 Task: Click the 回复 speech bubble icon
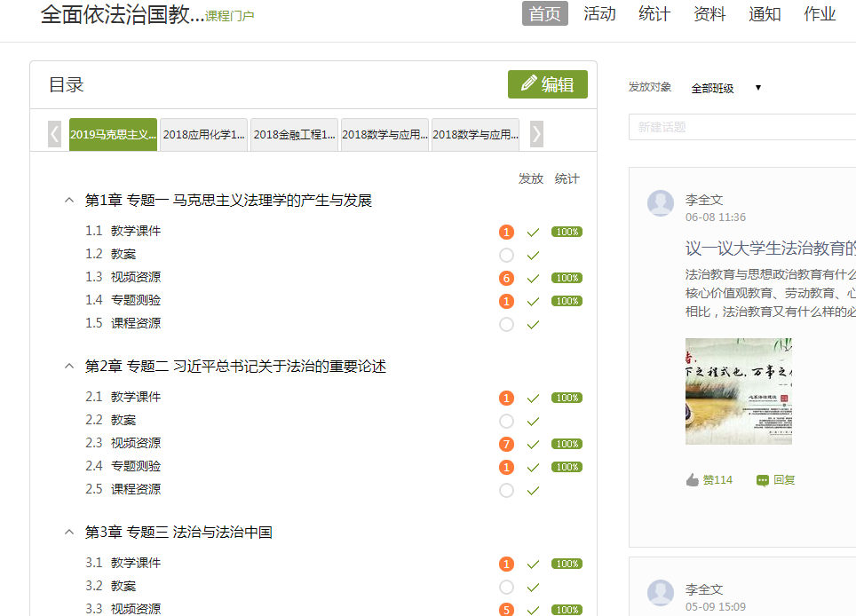[x=762, y=480]
